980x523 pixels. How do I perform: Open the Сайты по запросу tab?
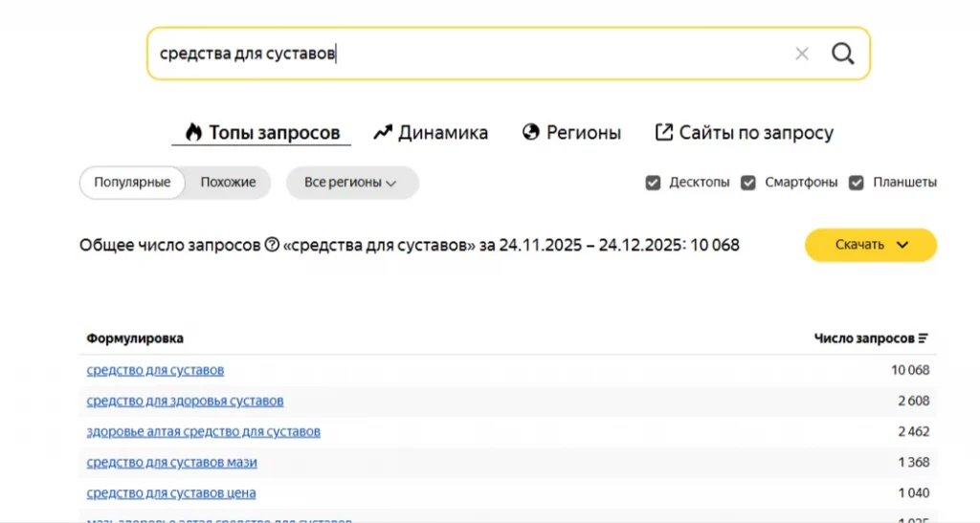[744, 132]
